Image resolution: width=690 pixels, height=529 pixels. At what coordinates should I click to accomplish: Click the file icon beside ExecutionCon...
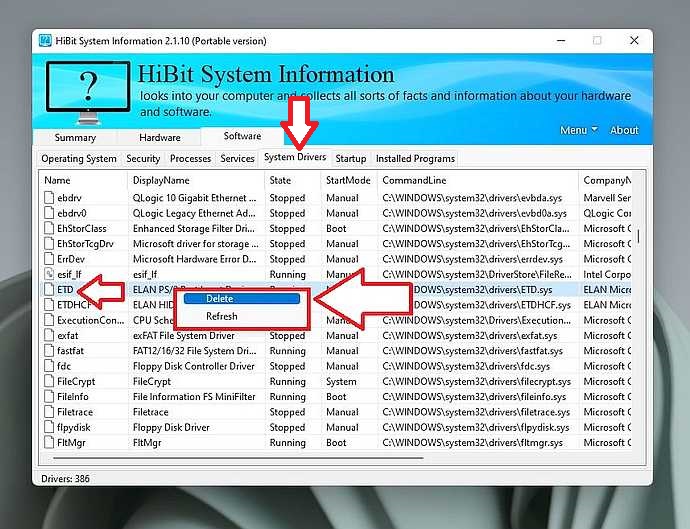pos(49,320)
